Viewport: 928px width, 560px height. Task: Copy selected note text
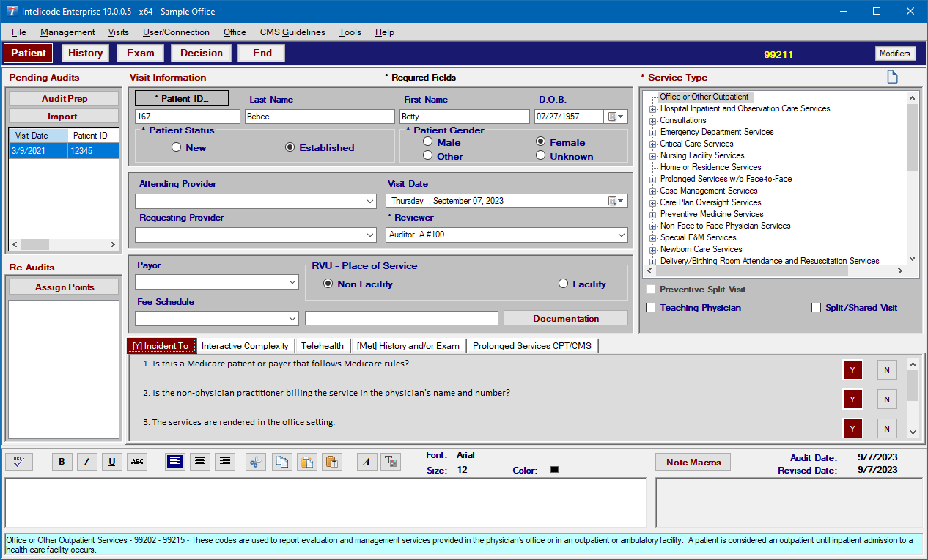pos(282,462)
